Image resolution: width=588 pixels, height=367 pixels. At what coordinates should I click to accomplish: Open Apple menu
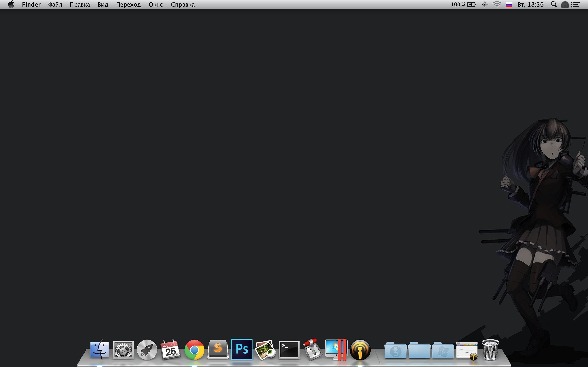coord(11,4)
